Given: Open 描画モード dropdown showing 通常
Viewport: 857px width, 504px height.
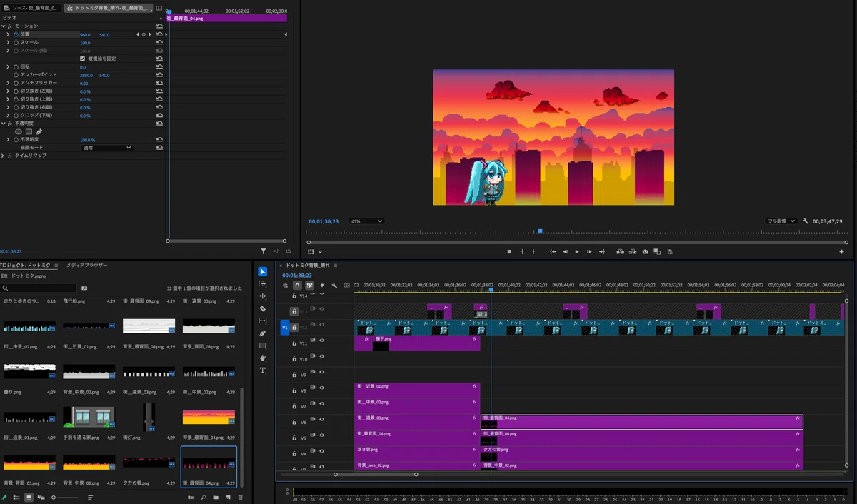Looking at the screenshot, I should (x=107, y=148).
